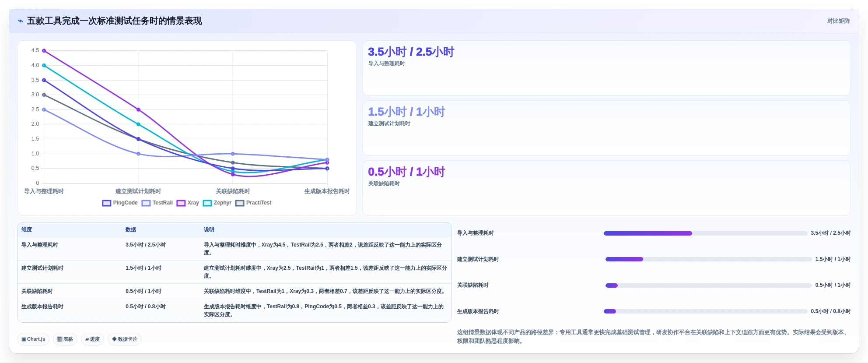Click PractiTest's 3.0 data point on chart
The height and width of the screenshot is (363, 868).
44,95
